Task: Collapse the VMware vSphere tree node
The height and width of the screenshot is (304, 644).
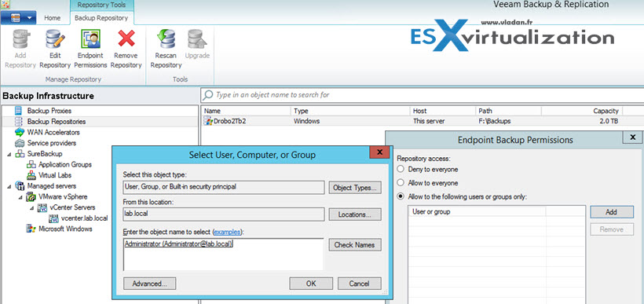Action: pyautogui.click(x=20, y=197)
